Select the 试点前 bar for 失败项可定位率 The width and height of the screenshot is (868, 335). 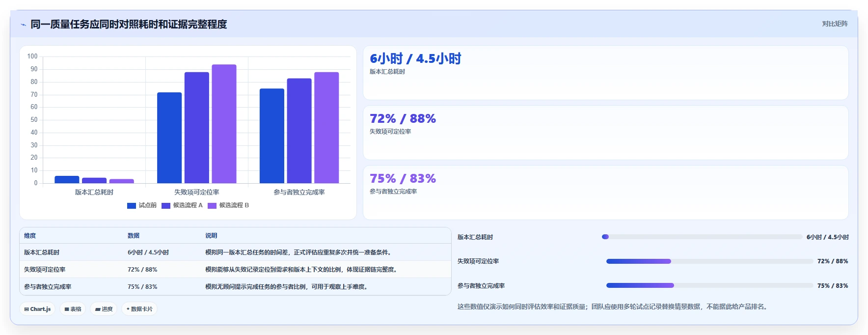coord(169,138)
